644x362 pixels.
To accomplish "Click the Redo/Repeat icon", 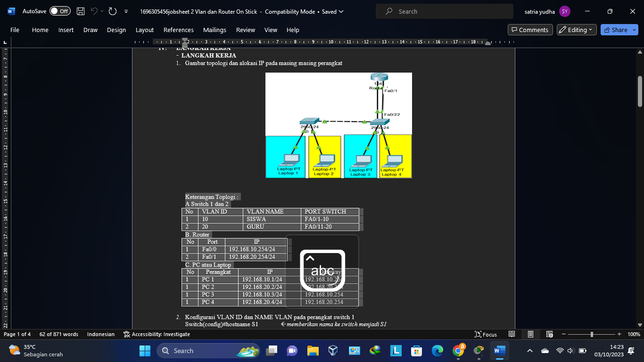I will (112, 11).
